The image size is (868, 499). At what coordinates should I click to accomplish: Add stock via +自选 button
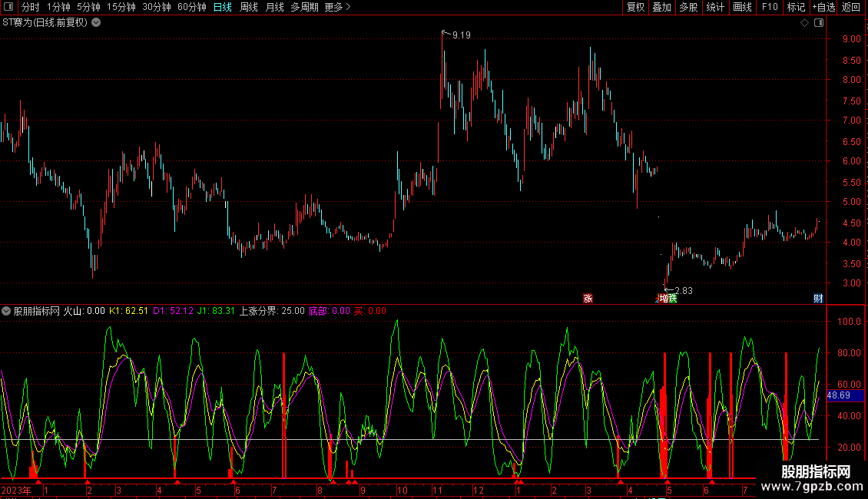pyautogui.click(x=823, y=7)
